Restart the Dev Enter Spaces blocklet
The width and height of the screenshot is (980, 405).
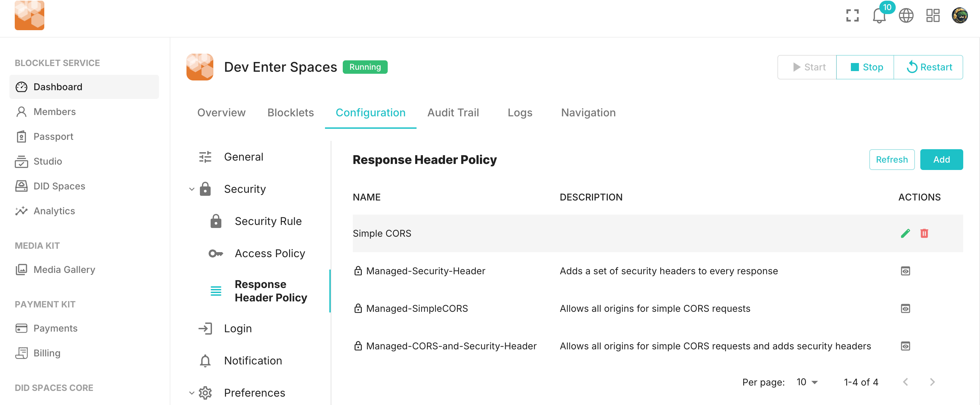pos(928,67)
